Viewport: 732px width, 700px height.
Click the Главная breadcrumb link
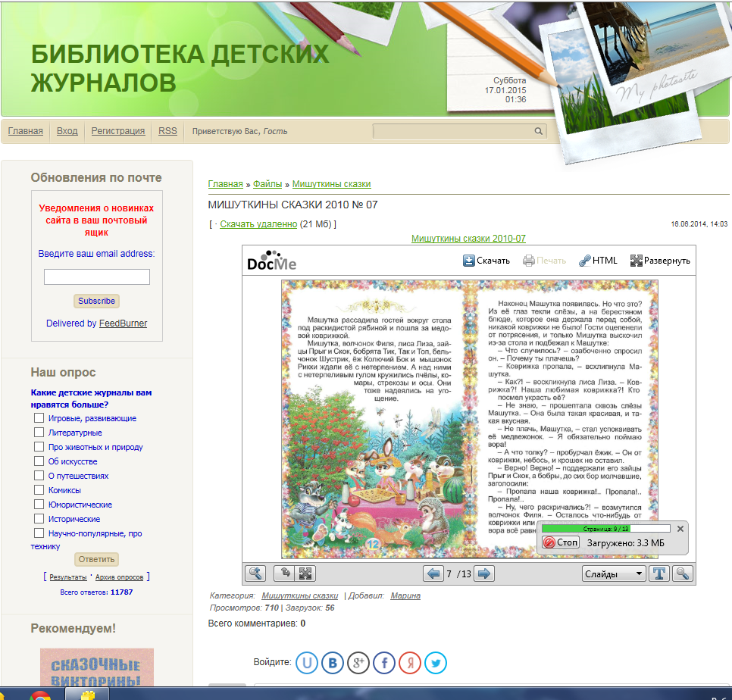[x=226, y=184]
